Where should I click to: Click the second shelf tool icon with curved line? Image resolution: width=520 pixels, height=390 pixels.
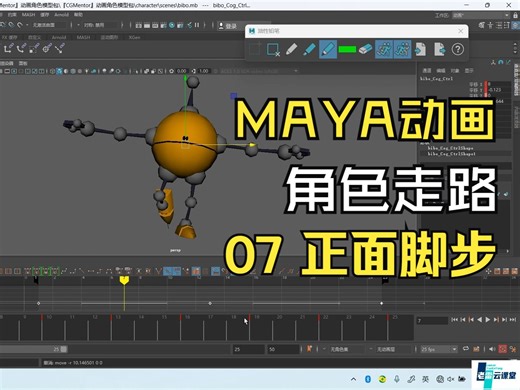[x=21, y=49]
